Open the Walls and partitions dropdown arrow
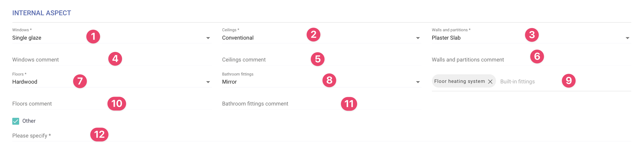This screenshot has height=152, width=644. pyautogui.click(x=627, y=38)
